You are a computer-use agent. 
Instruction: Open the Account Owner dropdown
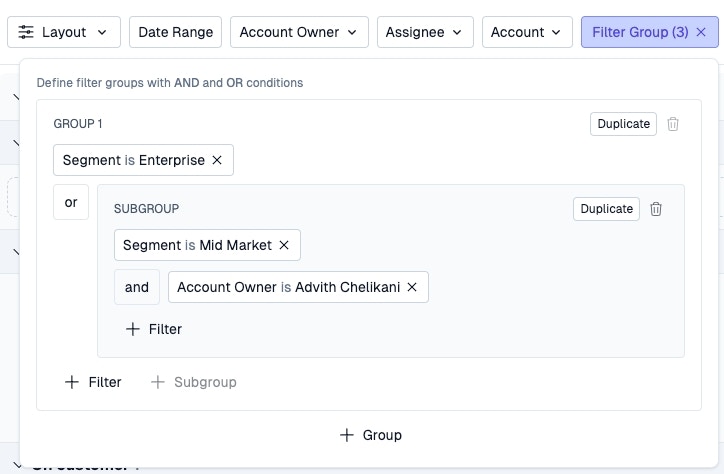tap(298, 32)
